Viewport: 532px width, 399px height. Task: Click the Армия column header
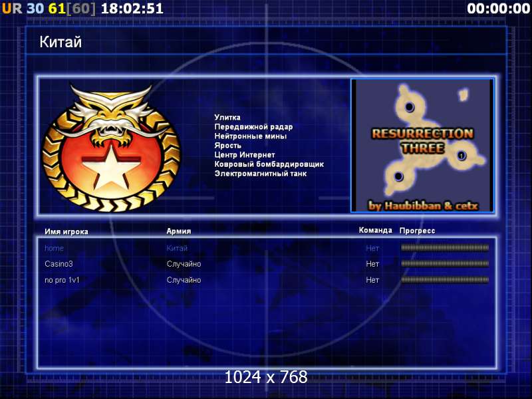(179, 231)
